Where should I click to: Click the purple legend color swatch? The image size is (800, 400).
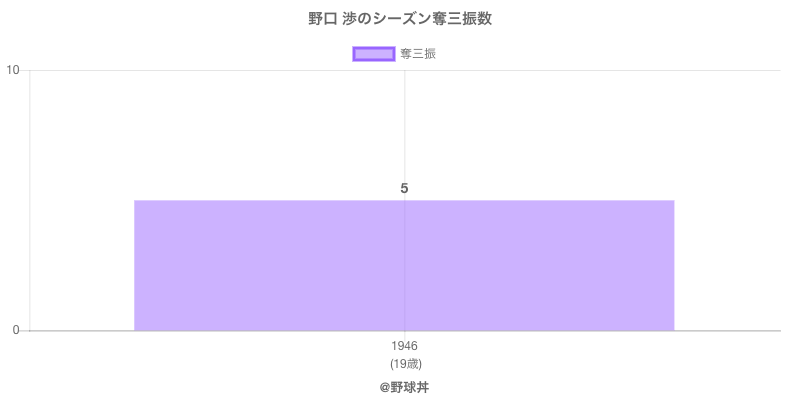[374, 54]
